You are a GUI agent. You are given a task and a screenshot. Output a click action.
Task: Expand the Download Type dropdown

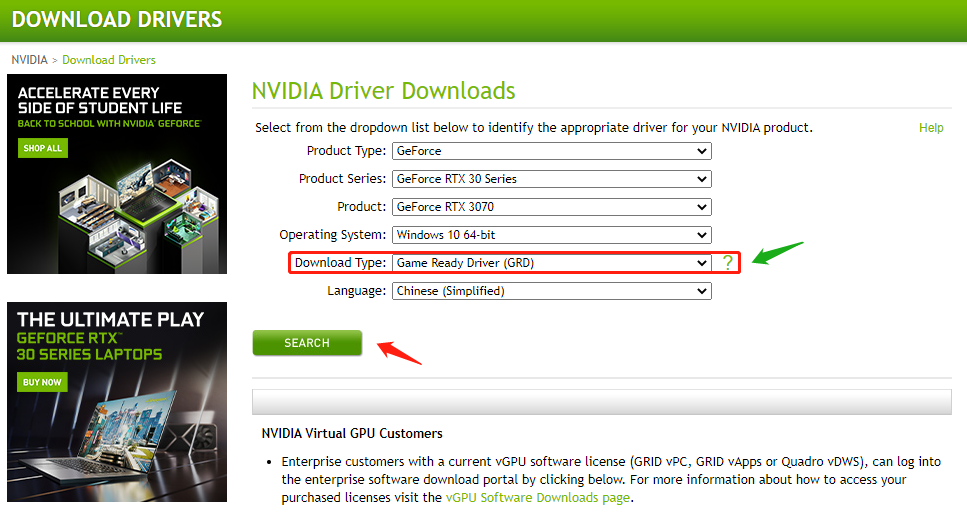click(552, 263)
